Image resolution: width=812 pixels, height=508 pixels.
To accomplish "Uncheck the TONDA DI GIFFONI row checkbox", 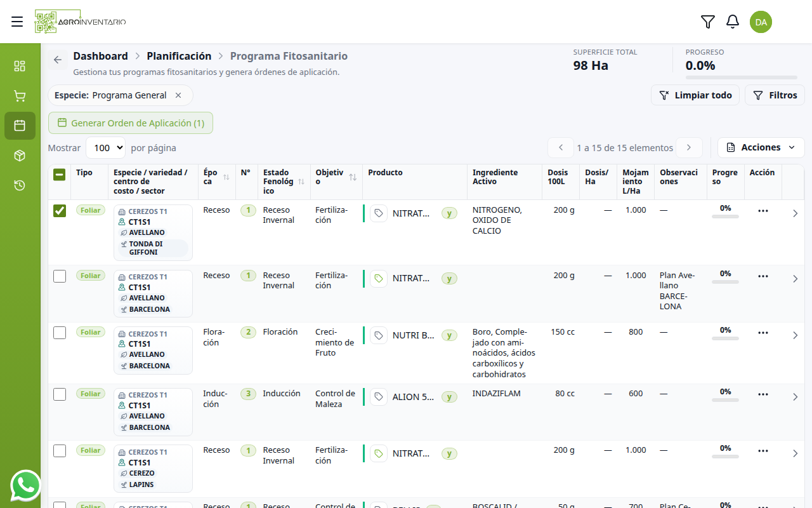I will (x=60, y=211).
